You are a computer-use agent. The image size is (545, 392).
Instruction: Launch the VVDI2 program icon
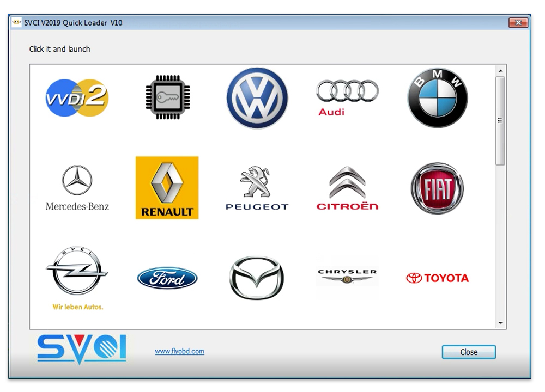[x=77, y=98]
